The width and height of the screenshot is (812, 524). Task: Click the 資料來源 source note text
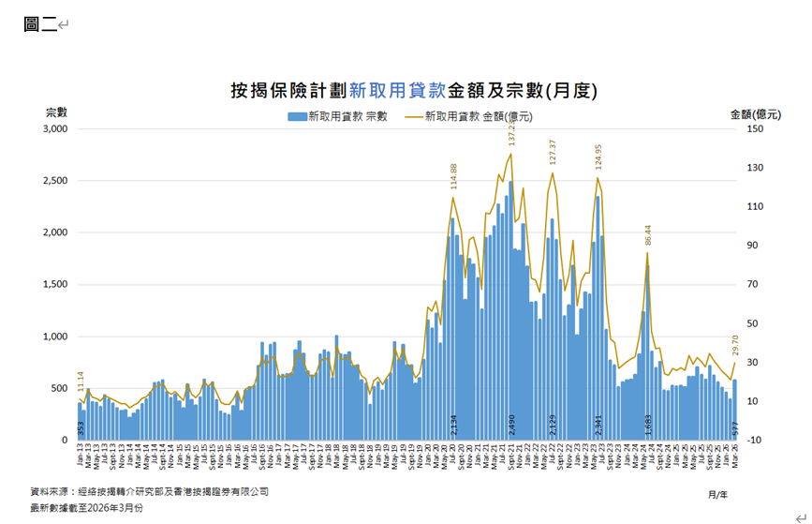pyautogui.click(x=150, y=490)
